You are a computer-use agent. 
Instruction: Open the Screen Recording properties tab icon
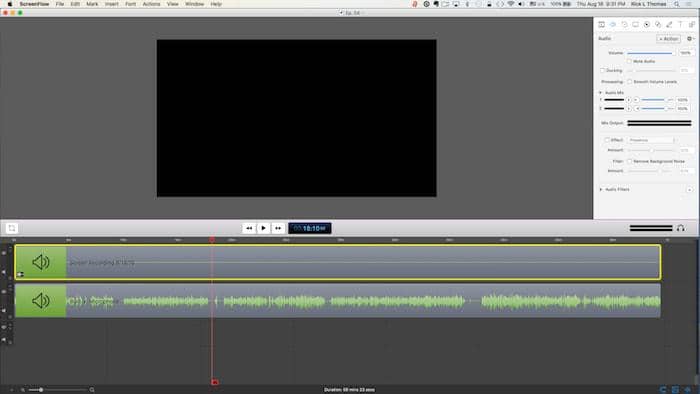[635, 25]
